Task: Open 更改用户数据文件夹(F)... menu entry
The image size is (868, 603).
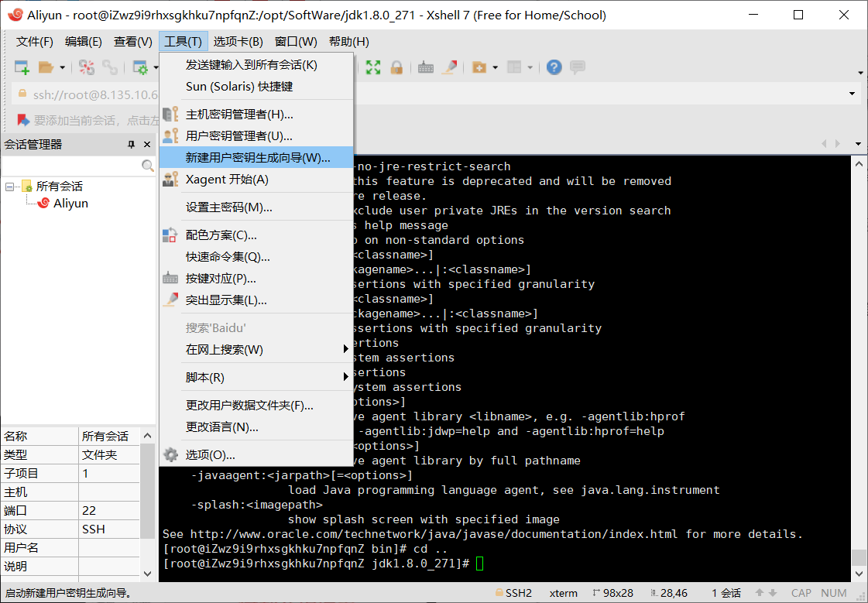Action: pyautogui.click(x=256, y=406)
